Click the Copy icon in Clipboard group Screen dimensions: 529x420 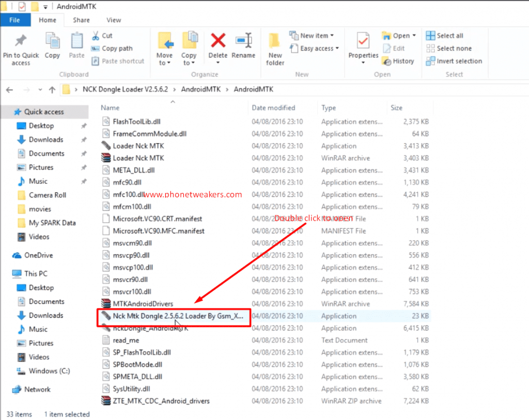52,41
